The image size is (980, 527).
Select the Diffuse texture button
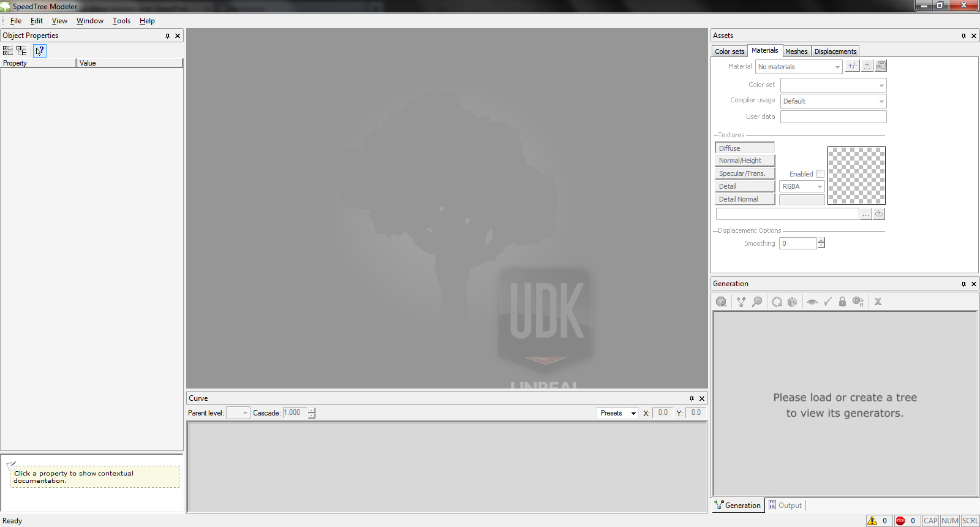click(745, 148)
